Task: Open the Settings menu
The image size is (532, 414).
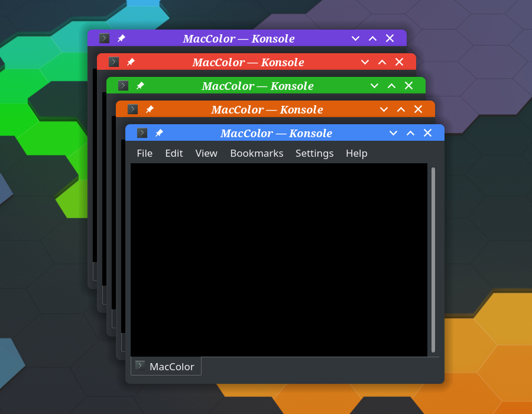Action: click(314, 153)
